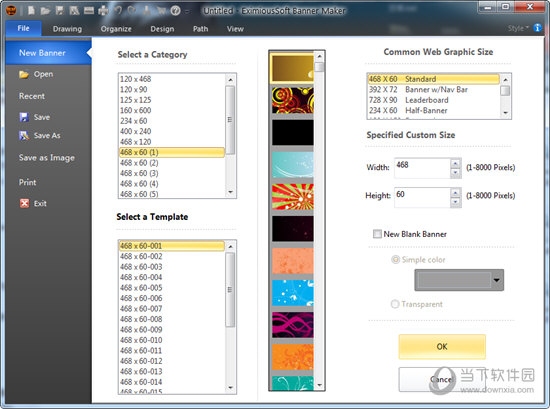
Task: Select template '468 x 60-012'
Action: pyautogui.click(x=172, y=361)
